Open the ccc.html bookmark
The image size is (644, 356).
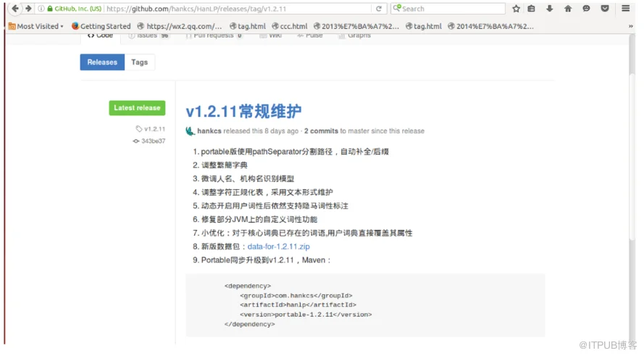point(290,26)
